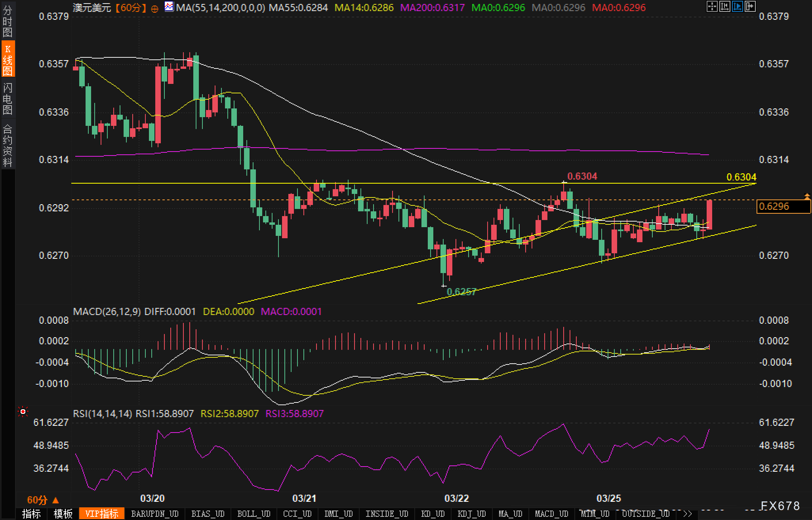Select the MACD_UD indicator
Viewport: 812px width, 520px height.
[551, 514]
